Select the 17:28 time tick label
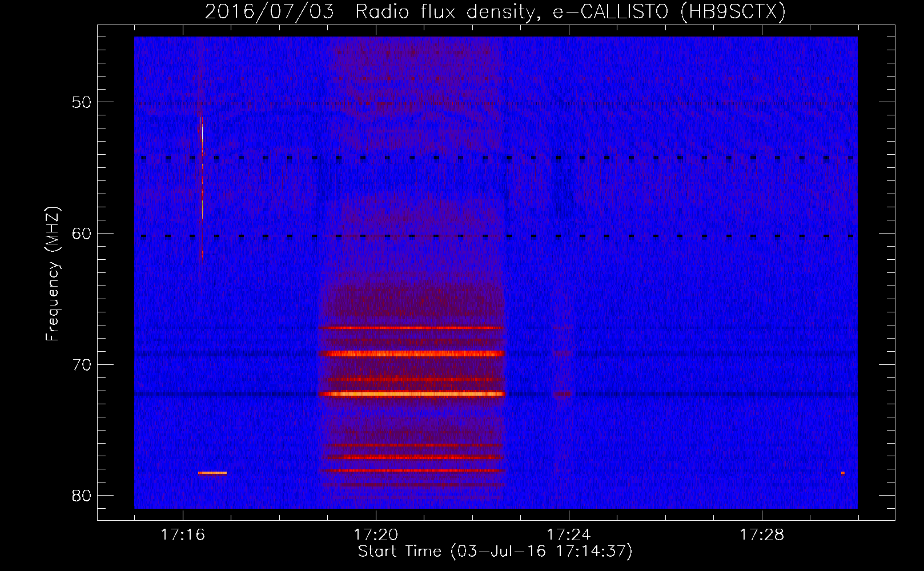Image resolution: width=924 pixels, height=571 pixels. (762, 534)
